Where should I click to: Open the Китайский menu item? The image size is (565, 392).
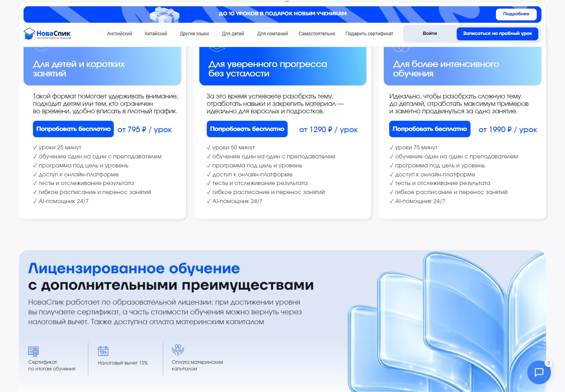tap(156, 34)
